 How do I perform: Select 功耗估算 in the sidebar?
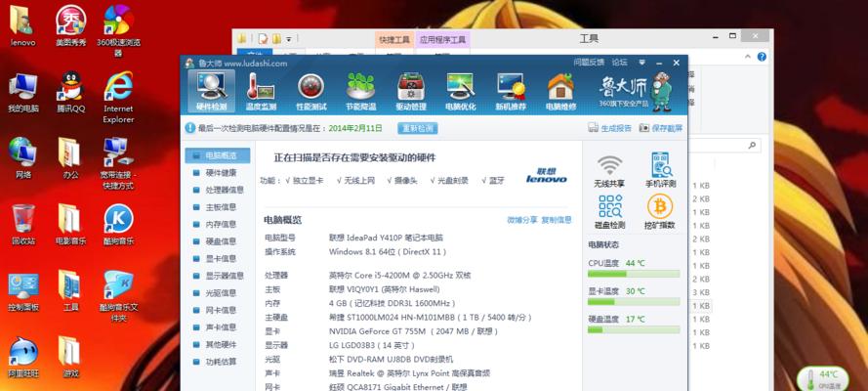[x=217, y=362]
